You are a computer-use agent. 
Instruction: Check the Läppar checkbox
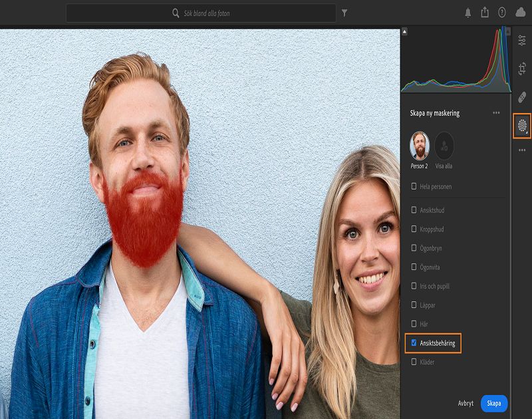(414, 305)
